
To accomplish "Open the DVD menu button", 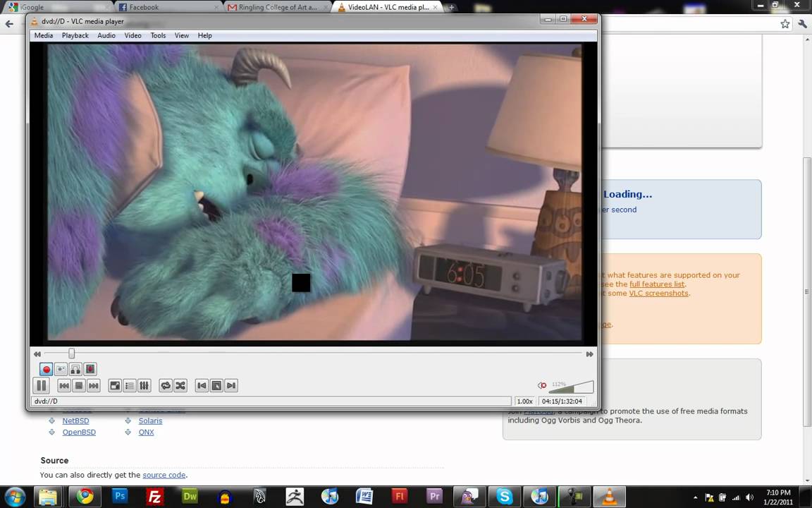I will click(216, 385).
